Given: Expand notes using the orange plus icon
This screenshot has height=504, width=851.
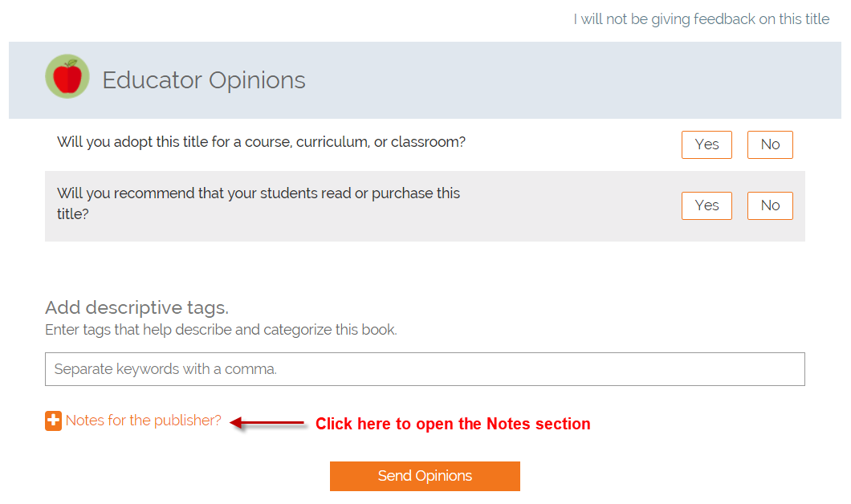Looking at the screenshot, I should (x=53, y=421).
